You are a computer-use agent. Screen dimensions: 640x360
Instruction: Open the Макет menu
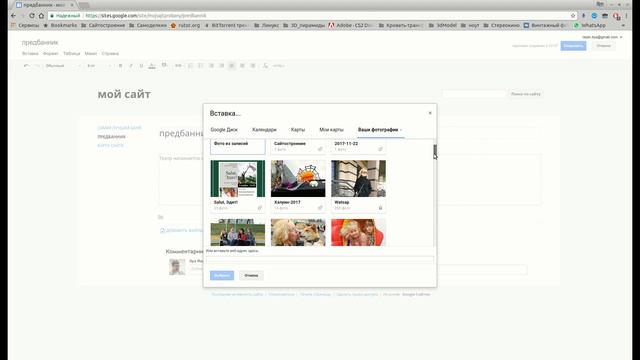[x=91, y=53]
